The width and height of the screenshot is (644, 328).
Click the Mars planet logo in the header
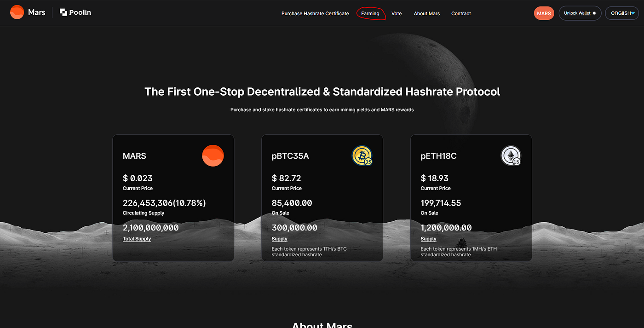click(x=17, y=12)
